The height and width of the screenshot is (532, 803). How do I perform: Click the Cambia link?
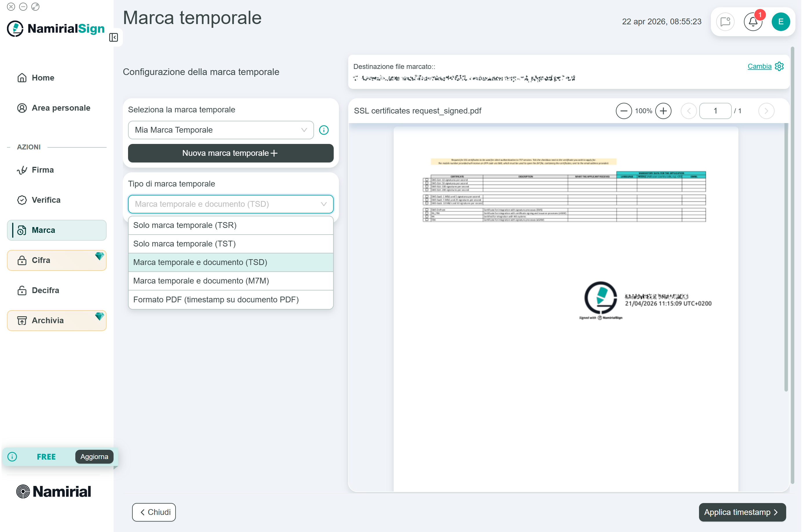pyautogui.click(x=759, y=66)
